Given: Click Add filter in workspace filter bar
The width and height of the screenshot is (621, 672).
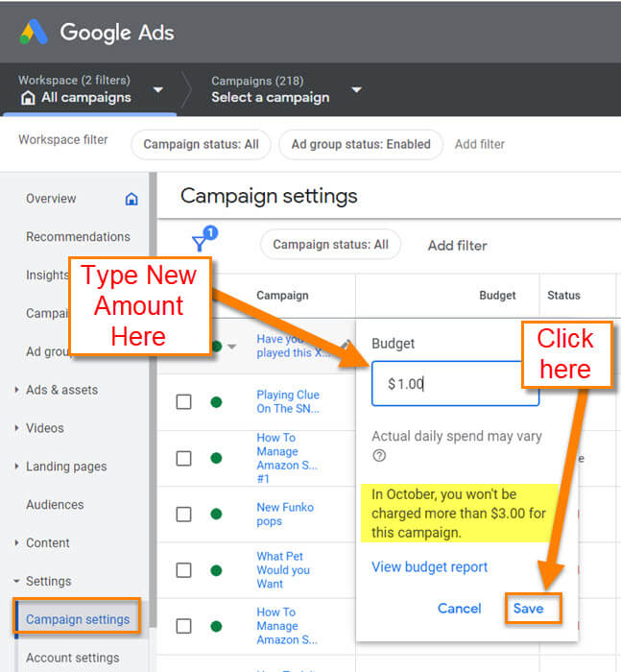Looking at the screenshot, I should click(480, 144).
